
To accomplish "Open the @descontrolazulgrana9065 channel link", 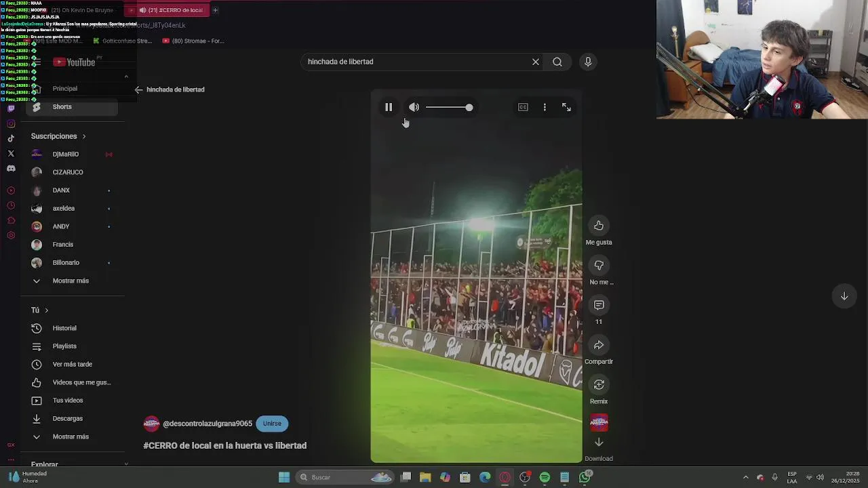I will (208, 424).
